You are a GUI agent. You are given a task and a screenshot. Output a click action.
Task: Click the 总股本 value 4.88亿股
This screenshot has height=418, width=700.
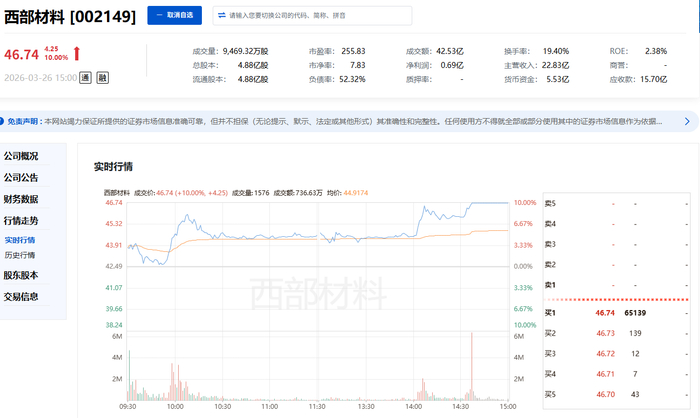[x=253, y=65]
